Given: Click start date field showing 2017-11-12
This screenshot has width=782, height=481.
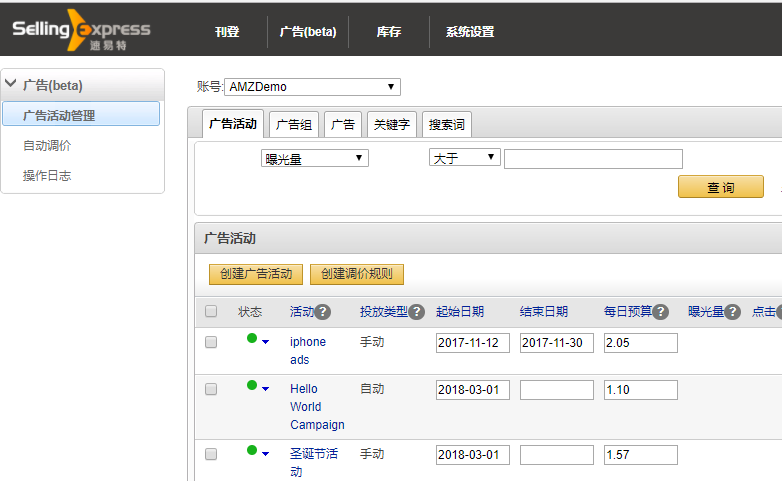Looking at the screenshot, I should [473, 343].
